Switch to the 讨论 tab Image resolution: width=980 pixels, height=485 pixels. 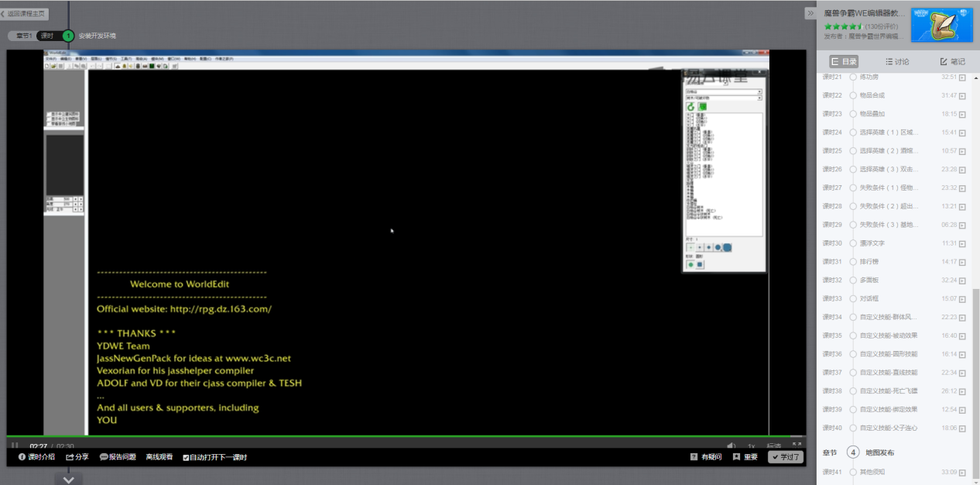[897, 61]
